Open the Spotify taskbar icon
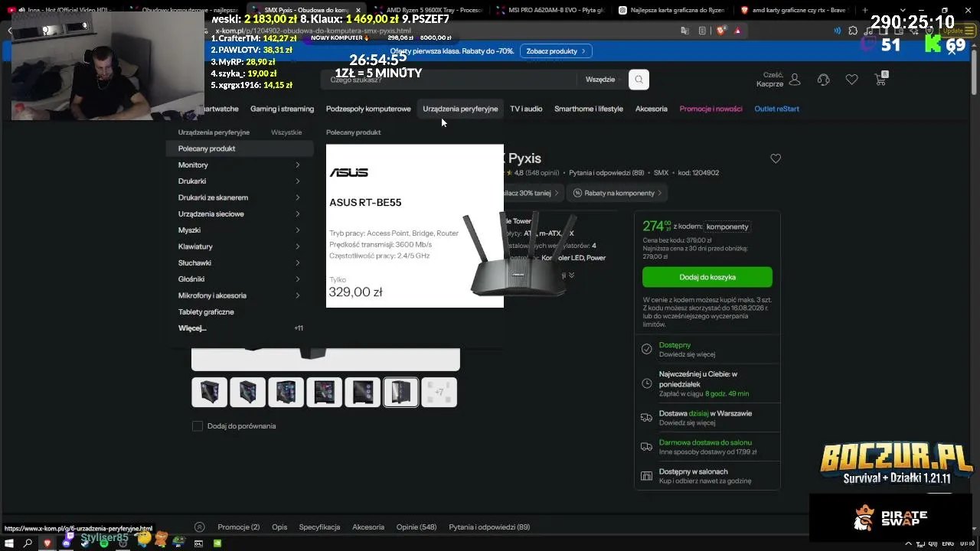Image resolution: width=980 pixels, height=551 pixels. [x=104, y=543]
